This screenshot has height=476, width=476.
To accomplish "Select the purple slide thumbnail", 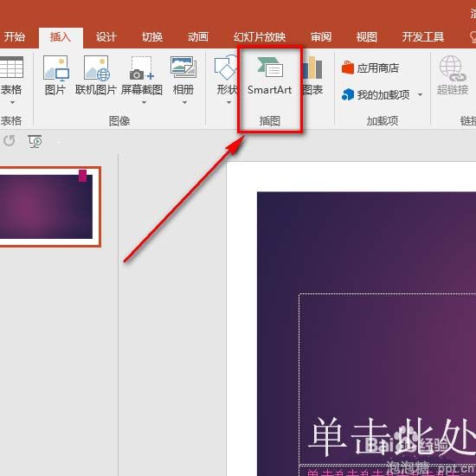I will click(x=47, y=207).
